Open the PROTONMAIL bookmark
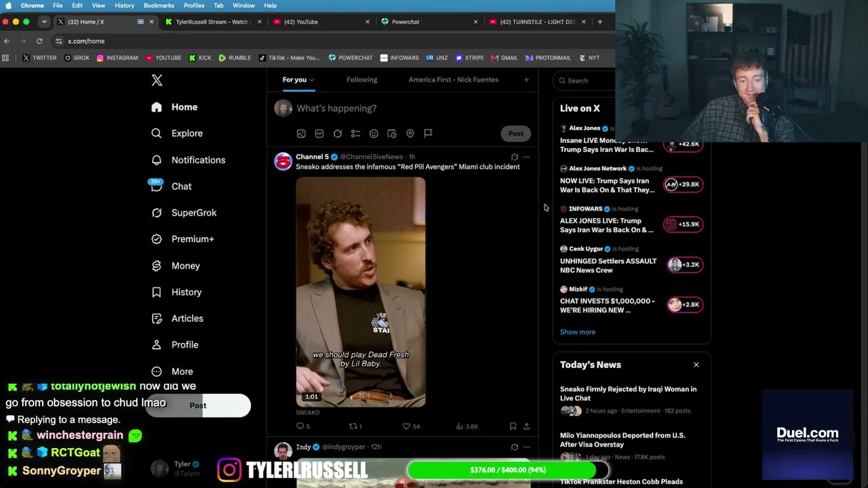The height and width of the screenshot is (488, 868). click(548, 58)
